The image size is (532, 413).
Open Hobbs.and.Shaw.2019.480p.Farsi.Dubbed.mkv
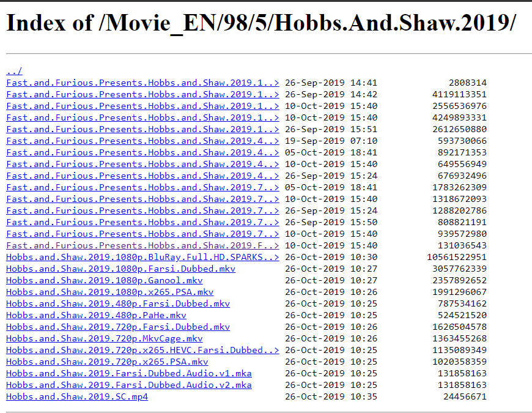tap(118, 303)
